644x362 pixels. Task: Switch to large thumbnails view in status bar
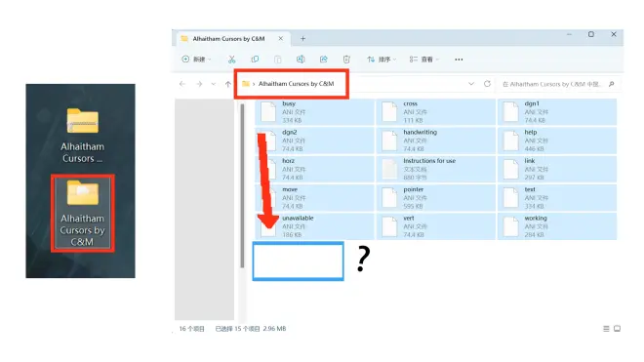617,329
